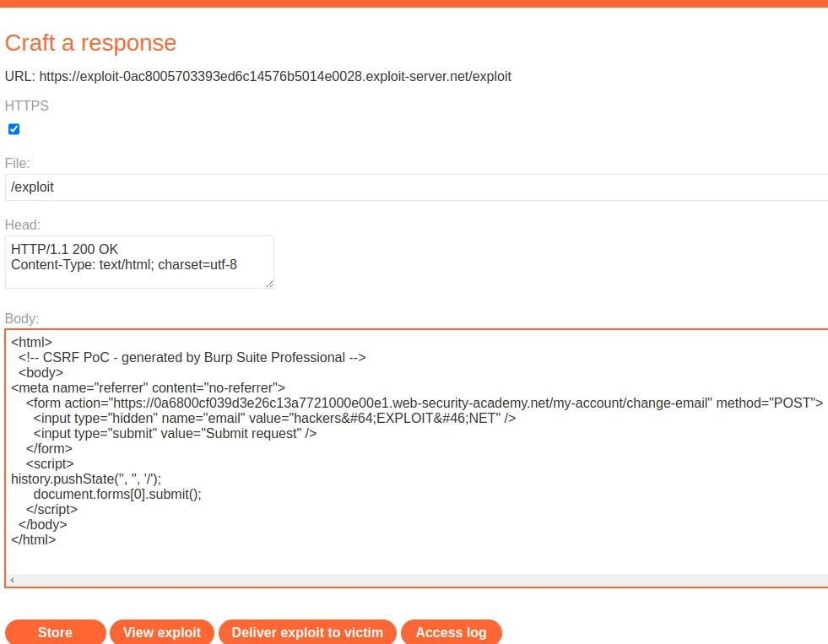Click the CSRF PoC comment line
This screenshot has width=828, height=644.
click(x=192, y=358)
